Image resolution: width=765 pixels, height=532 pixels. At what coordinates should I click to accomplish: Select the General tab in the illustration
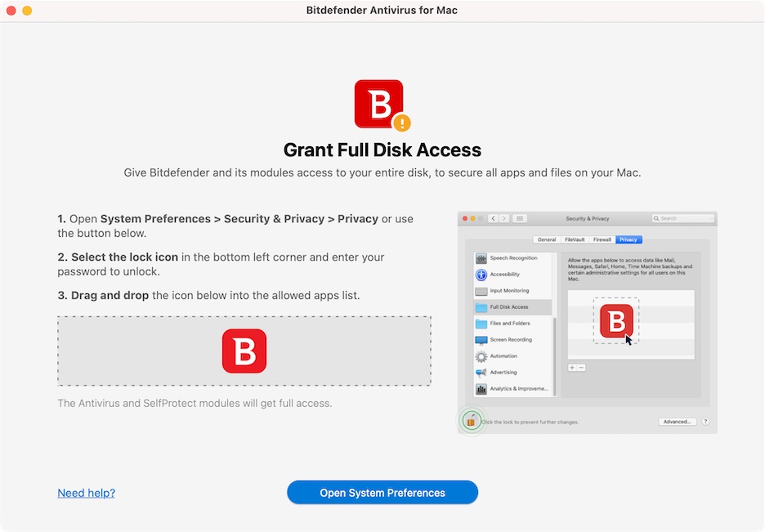tap(547, 239)
